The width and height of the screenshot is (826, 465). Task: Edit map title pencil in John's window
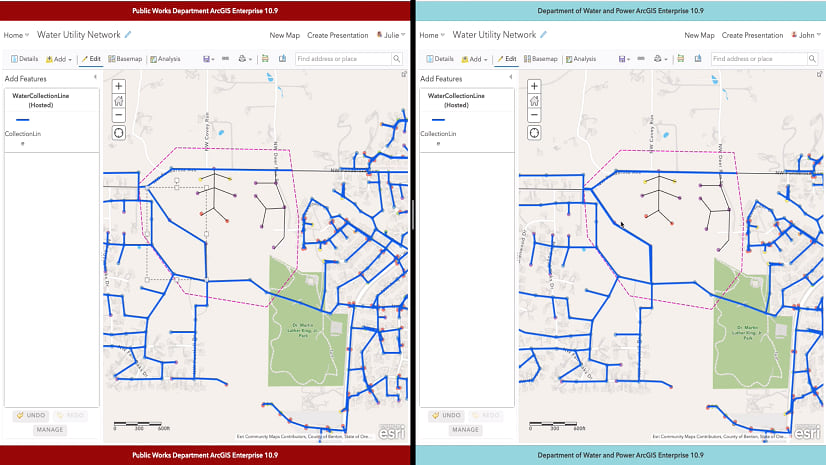(544, 35)
